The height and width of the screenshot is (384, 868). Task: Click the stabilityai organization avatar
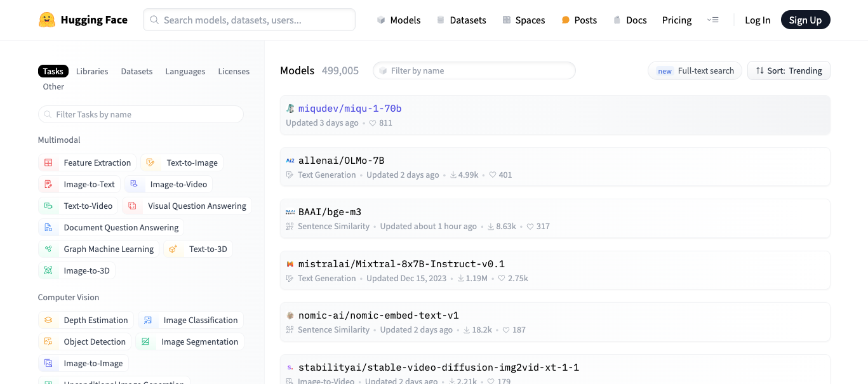290,367
